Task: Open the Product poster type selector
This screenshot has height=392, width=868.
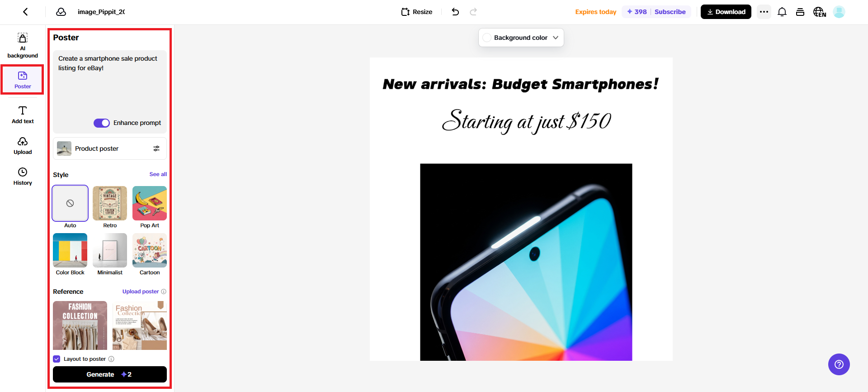Action: click(110, 148)
